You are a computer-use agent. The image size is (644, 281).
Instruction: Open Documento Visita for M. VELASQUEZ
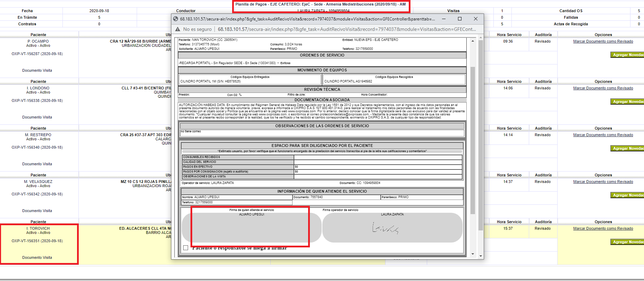(x=37, y=211)
